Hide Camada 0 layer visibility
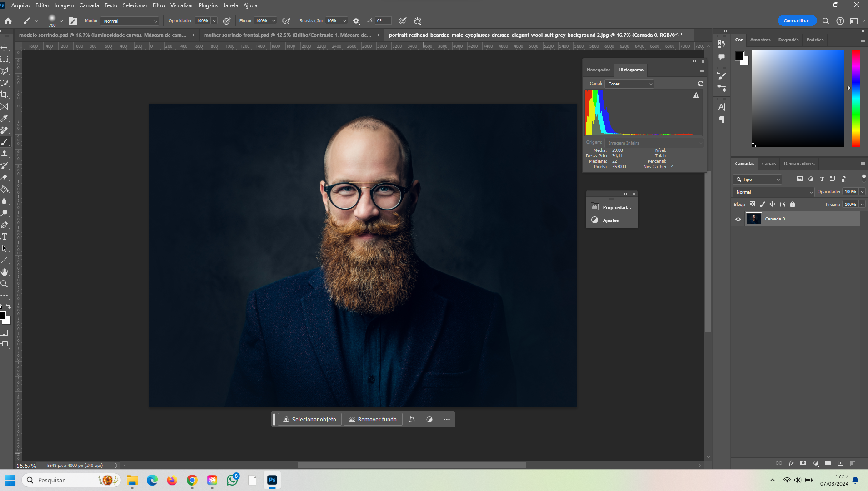Image resolution: width=868 pixels, height=491 pixels. tap(738, 219)
